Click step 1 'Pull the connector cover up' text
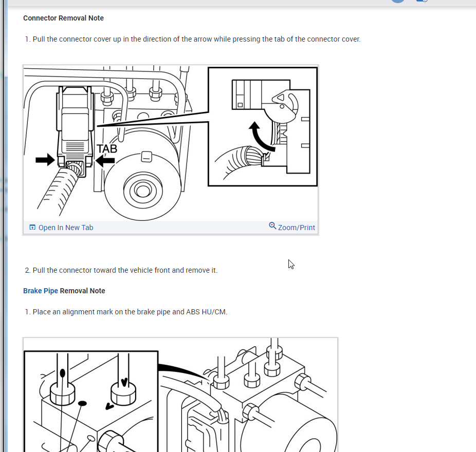 point(196,39)
